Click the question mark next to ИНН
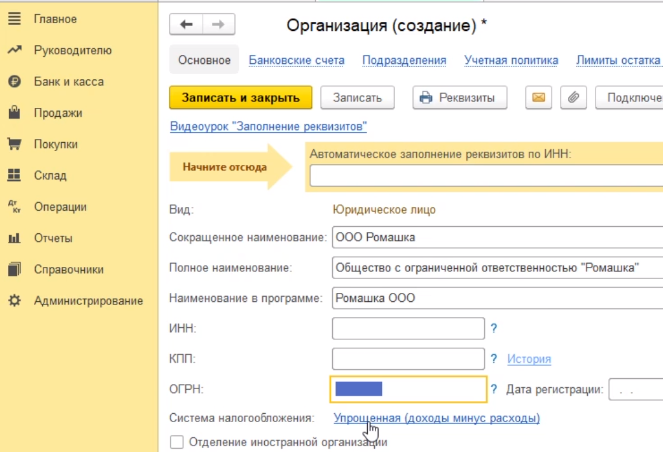Viewport: 663px width, 452px height. [494, 328]
